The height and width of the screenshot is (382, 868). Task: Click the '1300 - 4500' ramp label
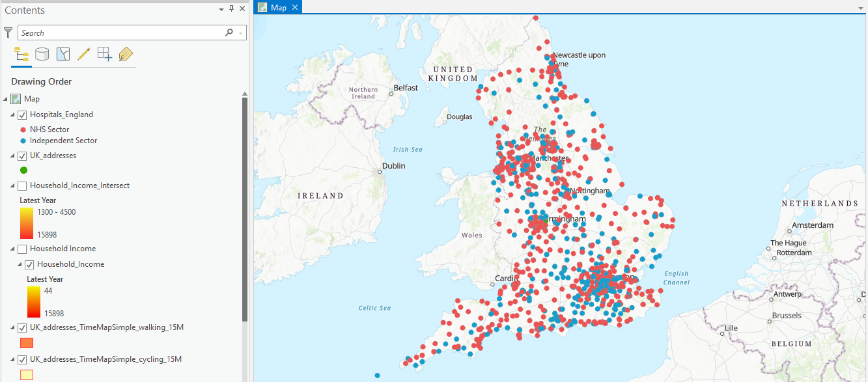point(56,212)
